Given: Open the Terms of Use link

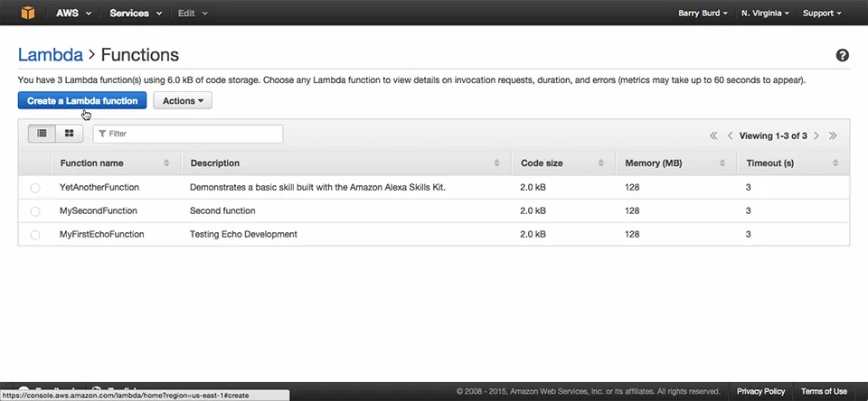Looking at the screenshot, I should tap(824, 392).
